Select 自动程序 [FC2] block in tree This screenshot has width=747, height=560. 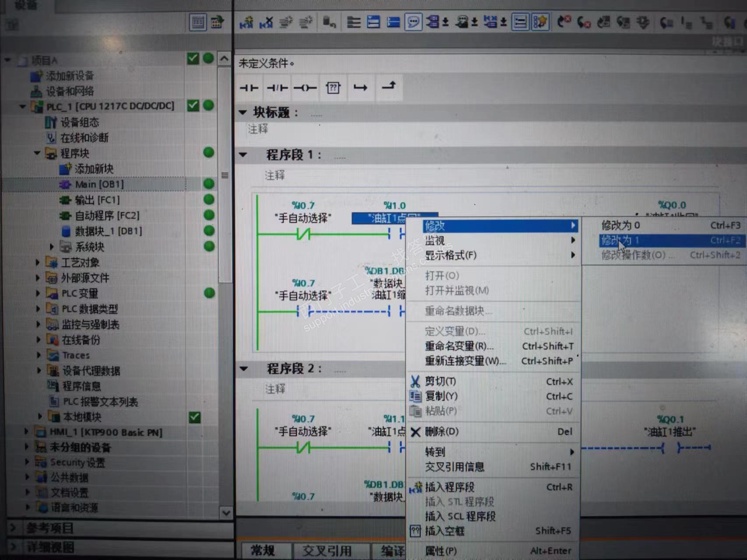(107, 215)
